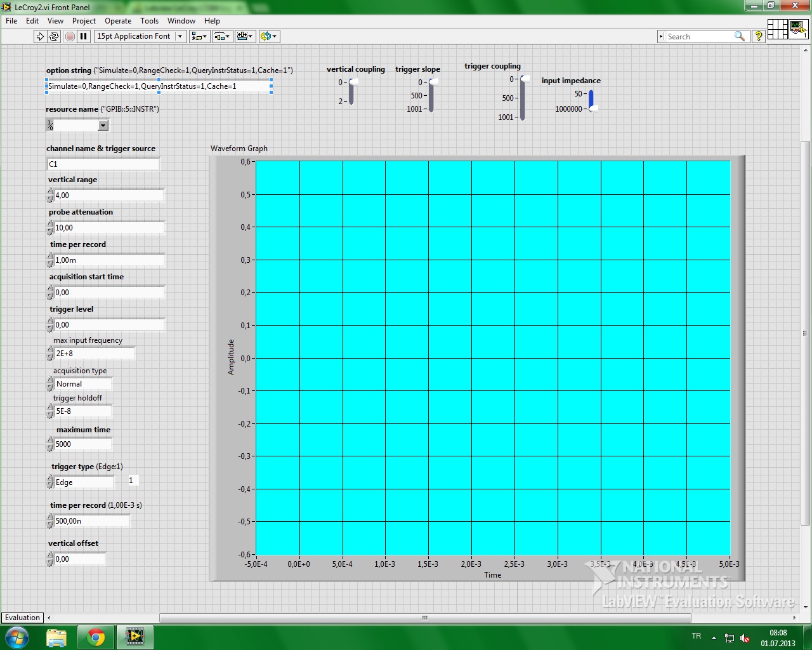The image size is (812, 650).
Task: Expand the resource name dropdown
Action: (x=103, y=126)
